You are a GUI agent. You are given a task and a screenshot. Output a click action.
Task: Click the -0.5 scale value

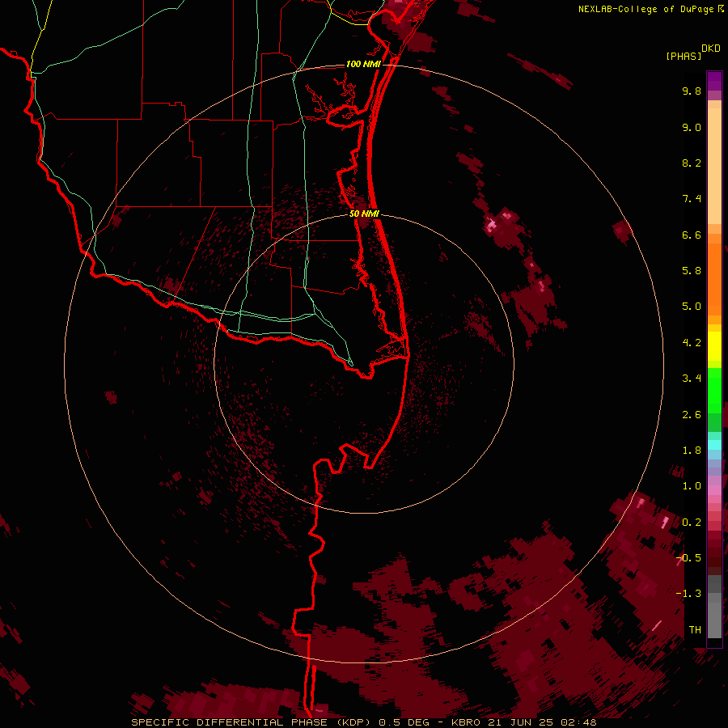[x=688, y=558]
